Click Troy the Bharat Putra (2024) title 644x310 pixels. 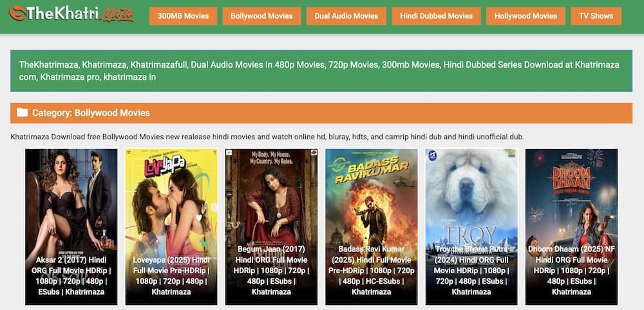(x=471, y=271)
